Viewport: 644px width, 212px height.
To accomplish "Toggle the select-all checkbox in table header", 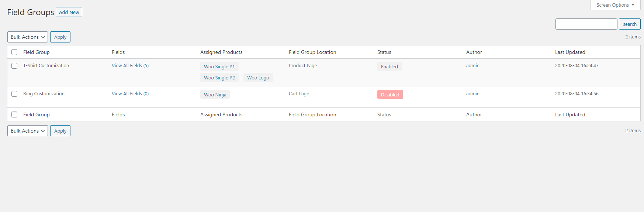I will click(x=14, y=52).
